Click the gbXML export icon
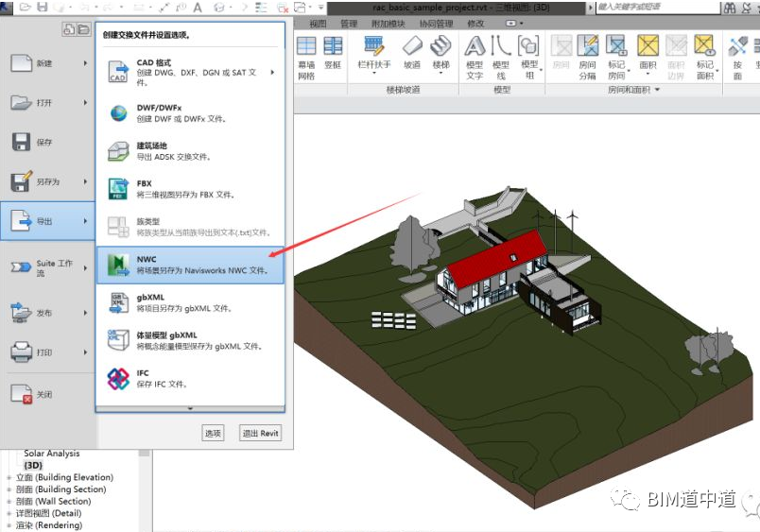The image size is (760, 532). [x=118, y=302]
